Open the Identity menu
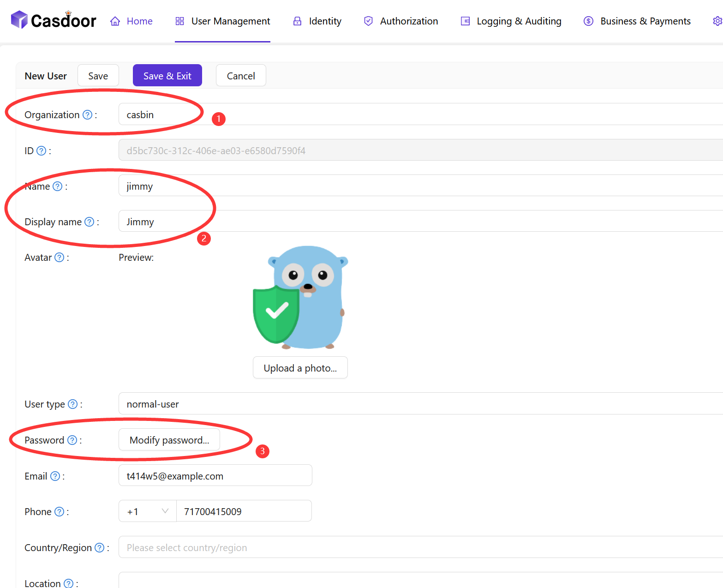 coord(317,21)
